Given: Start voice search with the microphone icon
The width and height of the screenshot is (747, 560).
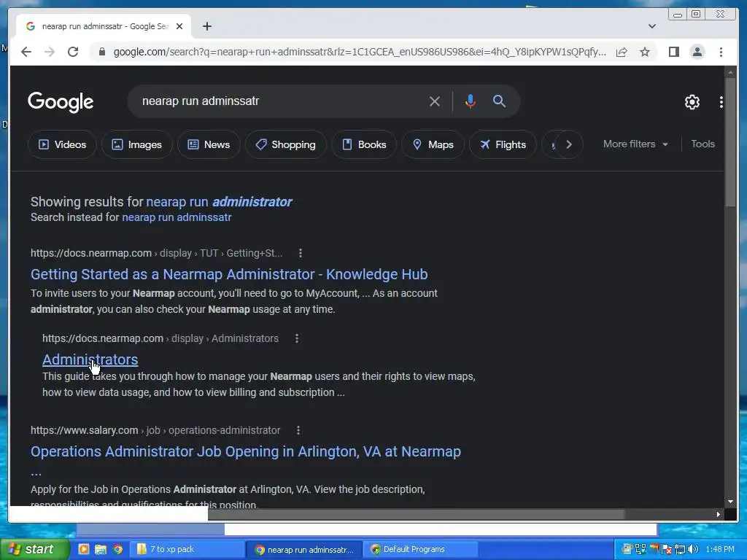Looking at the screenshot, I should pos(471,101).
